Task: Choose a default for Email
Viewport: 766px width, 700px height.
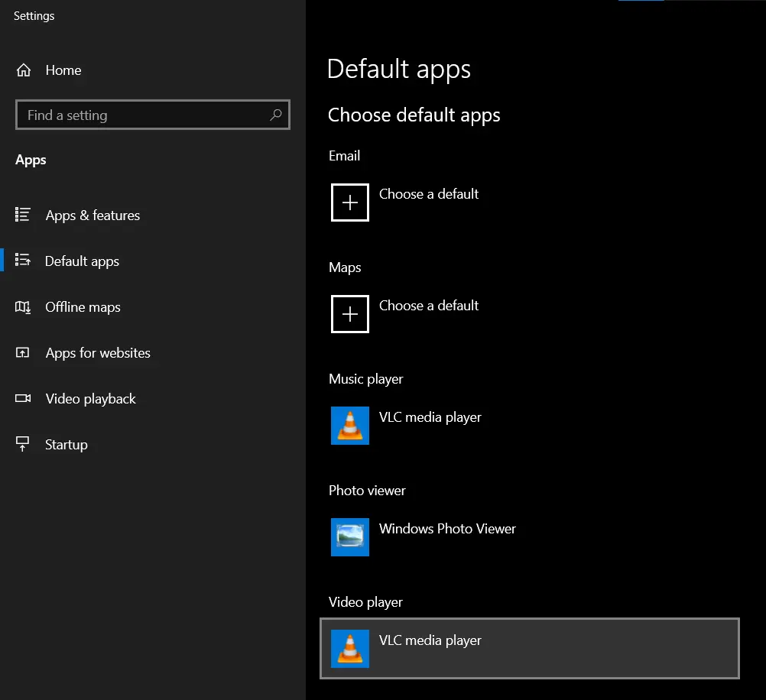Action: (429, 194)
